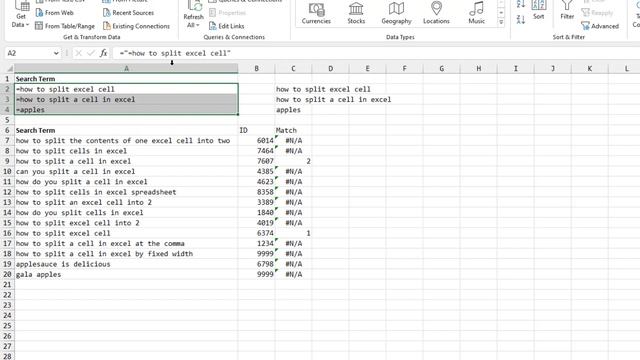Click cell 'gala apples'
Image resolution: width=640 pixels, height=360 pixels.
(x=126, y=274)
